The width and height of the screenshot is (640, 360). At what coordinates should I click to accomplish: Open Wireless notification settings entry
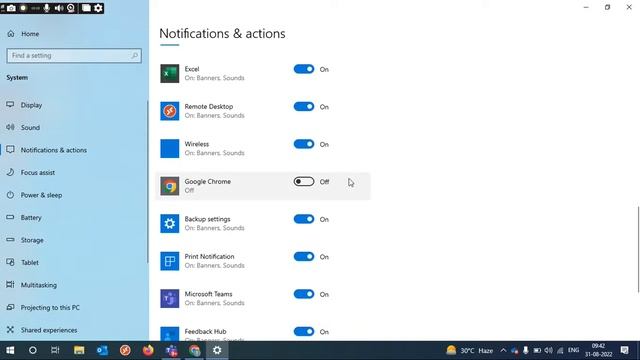point(263,149)
